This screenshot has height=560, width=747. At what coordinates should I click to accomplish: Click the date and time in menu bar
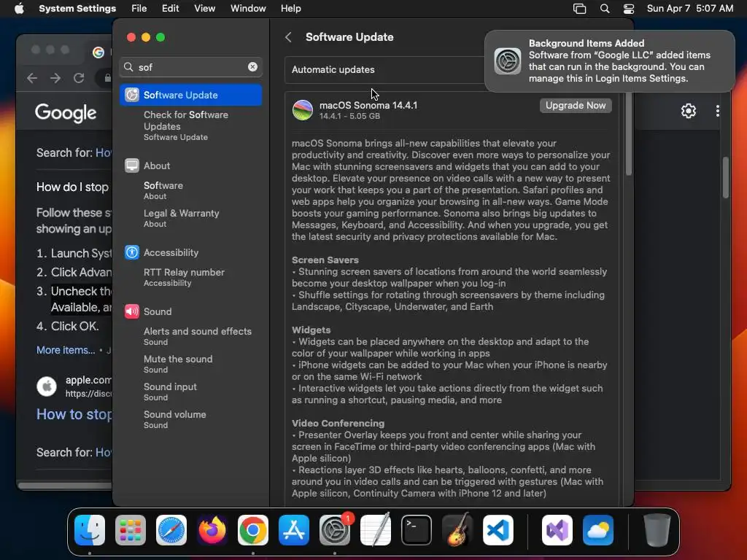pyautogui.click(x=690, y=9)
